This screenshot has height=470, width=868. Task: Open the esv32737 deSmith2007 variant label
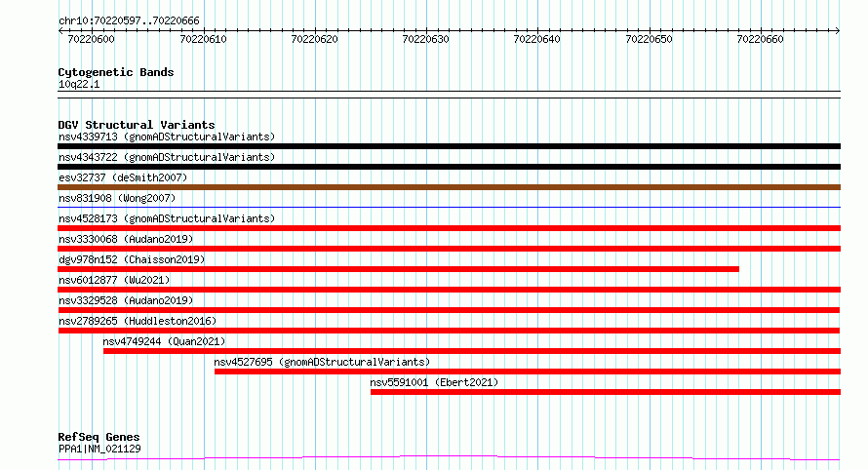(x=123, y=177)
